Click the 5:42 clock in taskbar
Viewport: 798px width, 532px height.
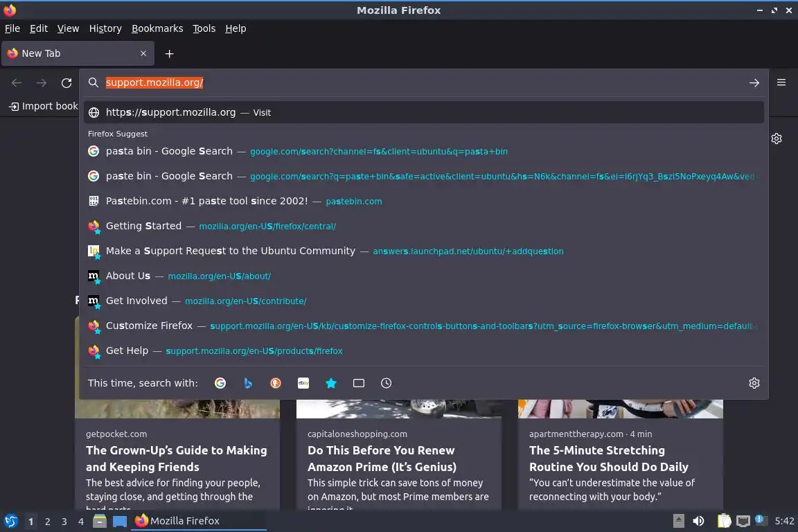click(784, 522)
